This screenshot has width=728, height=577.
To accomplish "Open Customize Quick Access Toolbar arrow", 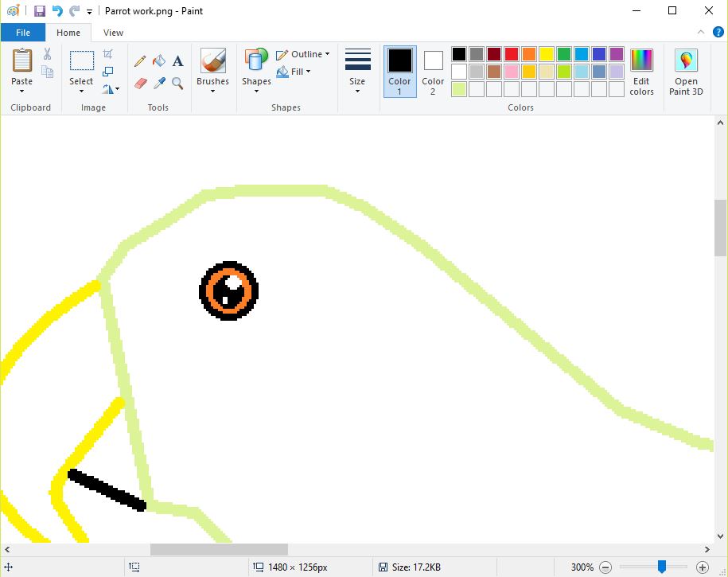I will click(90, 12).
